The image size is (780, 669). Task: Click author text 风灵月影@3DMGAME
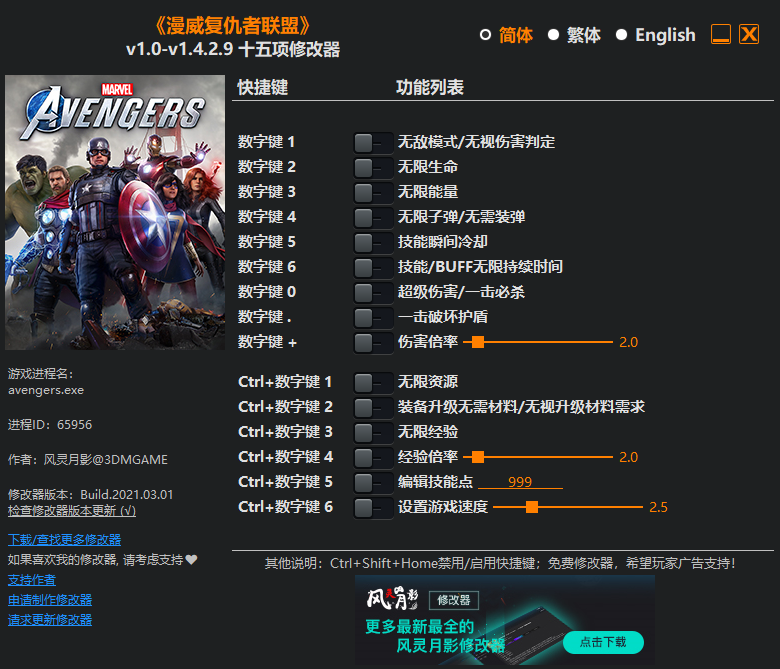(x=105, y=460)
